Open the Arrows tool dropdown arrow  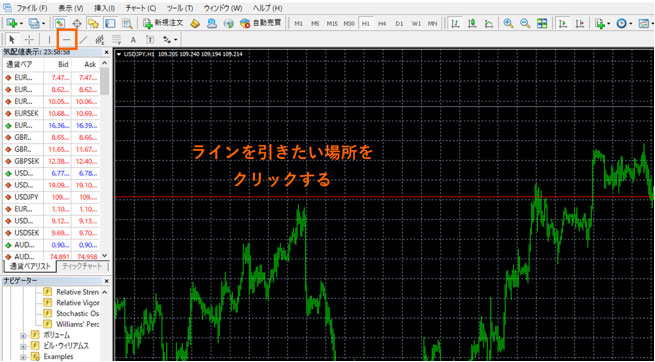tap(176, 40)
